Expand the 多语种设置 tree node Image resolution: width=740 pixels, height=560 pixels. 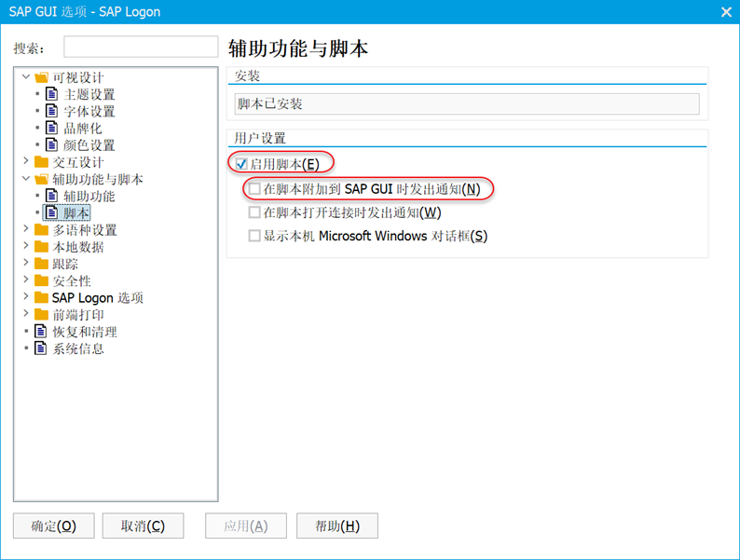[26, 229]
